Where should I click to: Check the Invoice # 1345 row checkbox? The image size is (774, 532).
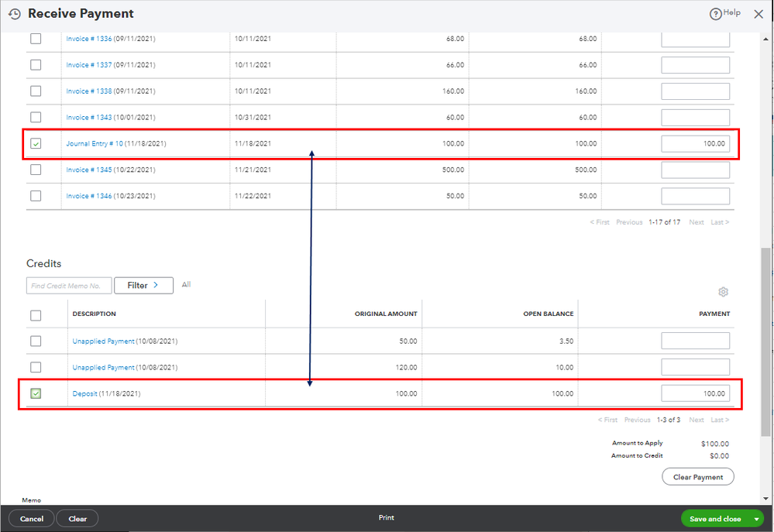[x=36, y=170]
